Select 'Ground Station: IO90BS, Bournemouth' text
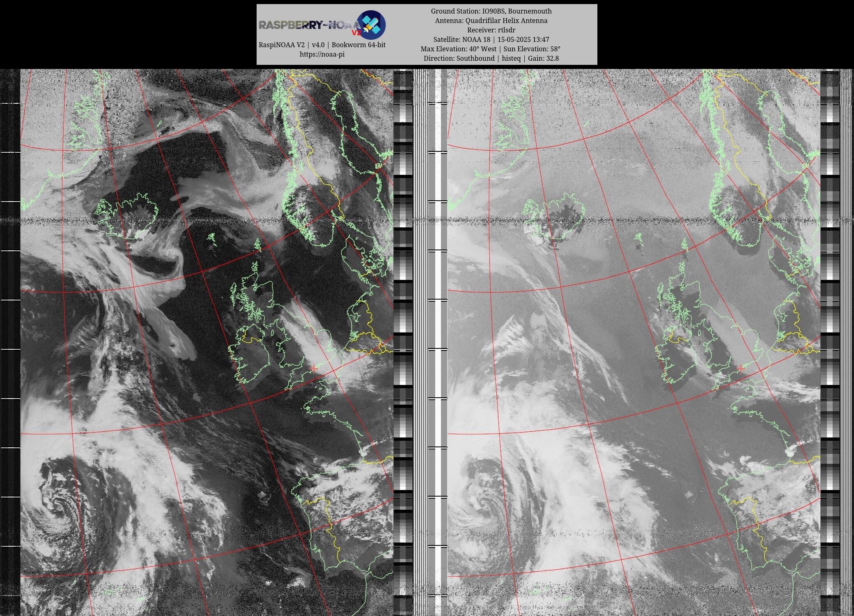The height and width of the screenshot is (616, 854). coord(491,11)
